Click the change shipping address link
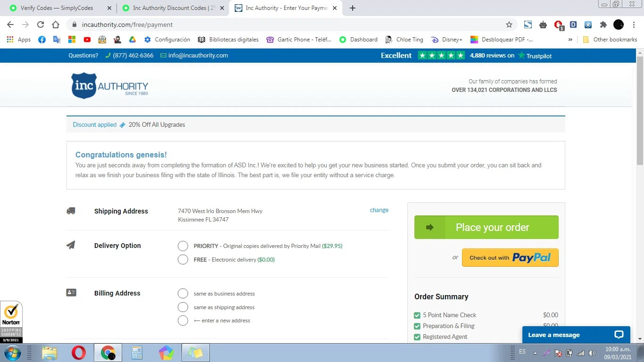This screenshot has width=644, height=362. point(379,210)
